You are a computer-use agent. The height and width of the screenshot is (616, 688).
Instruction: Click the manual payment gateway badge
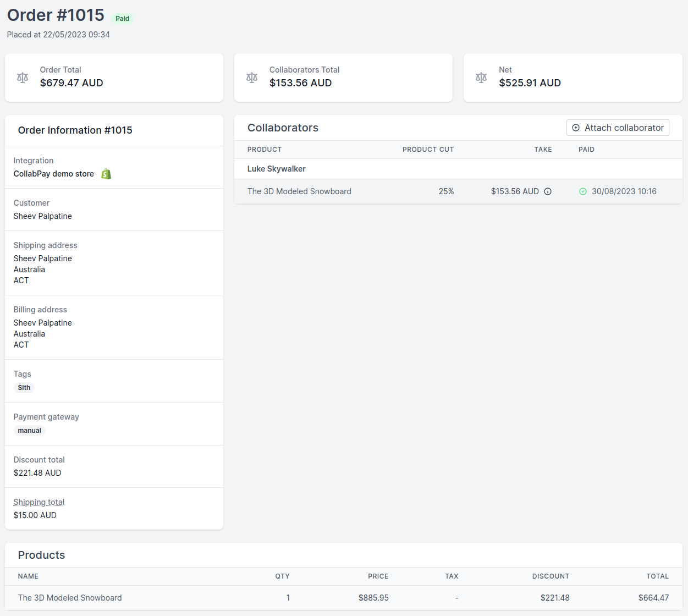tap(30, 431)
